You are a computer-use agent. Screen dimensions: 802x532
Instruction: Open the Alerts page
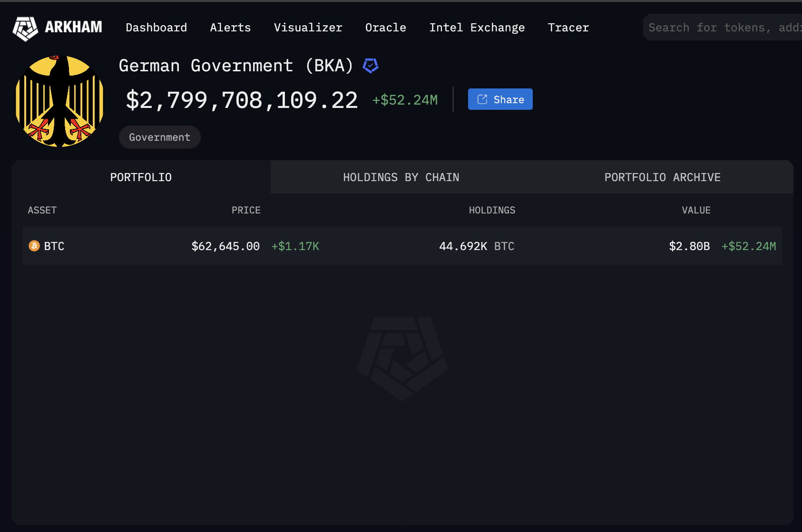[x=230, y=28]
